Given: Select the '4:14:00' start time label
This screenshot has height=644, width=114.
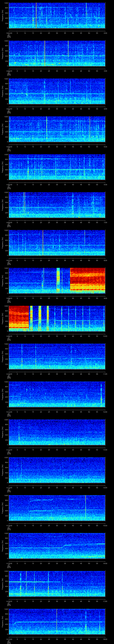Looking at the screenshot, I should pyautogui.click(x=9, y=525).
